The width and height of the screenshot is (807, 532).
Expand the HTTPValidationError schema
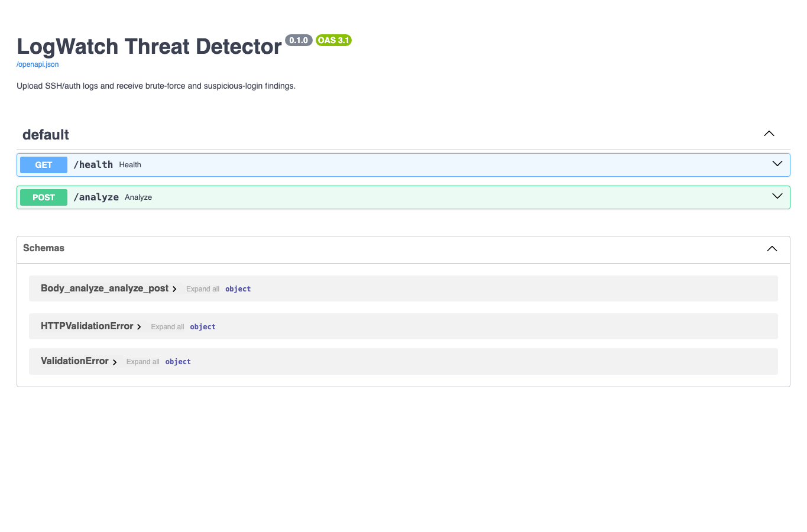pos(90,326)
